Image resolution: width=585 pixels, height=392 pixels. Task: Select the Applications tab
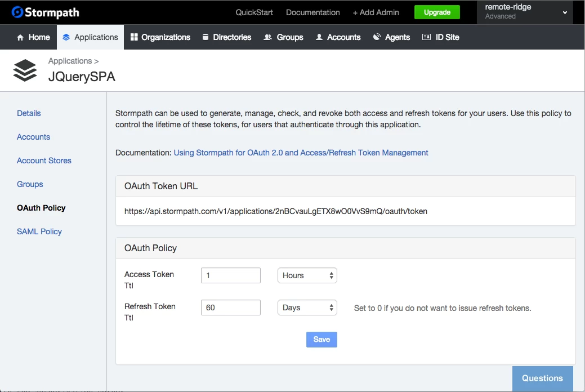[90, 37]
